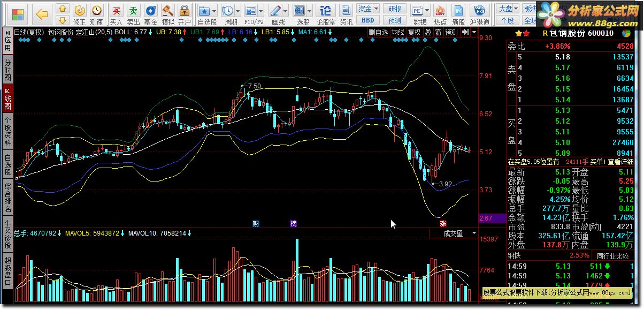This screenshot has height=310, width=644.
Task: Click the 周期 period clock icon
Action: 227,11
